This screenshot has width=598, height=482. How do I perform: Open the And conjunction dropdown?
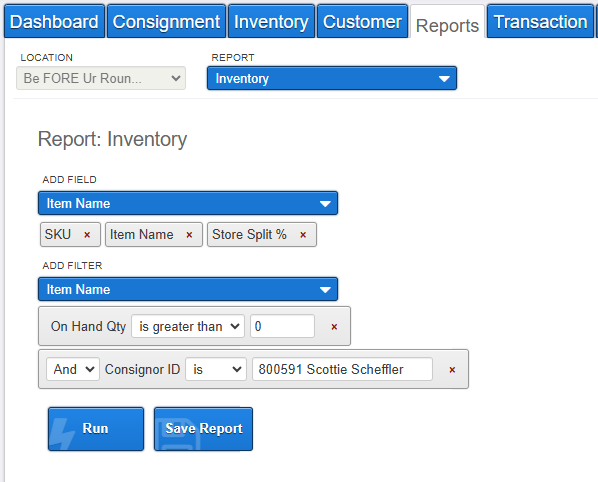tap(73, 369)
